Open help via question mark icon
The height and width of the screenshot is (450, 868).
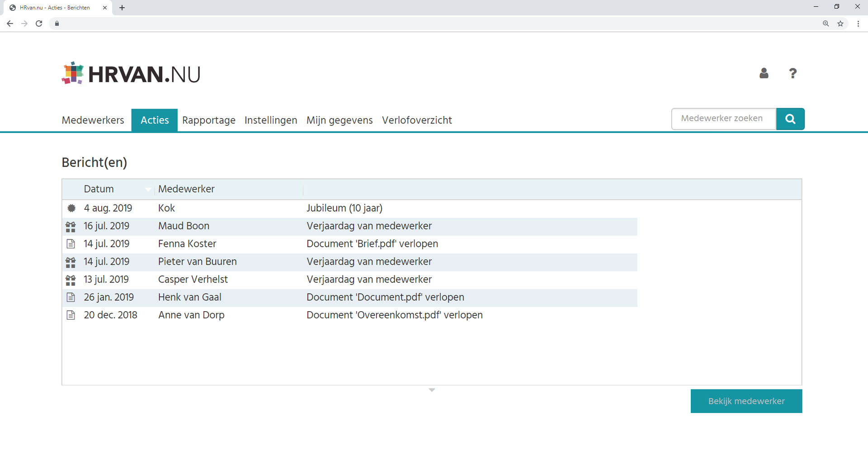[793, 73]
